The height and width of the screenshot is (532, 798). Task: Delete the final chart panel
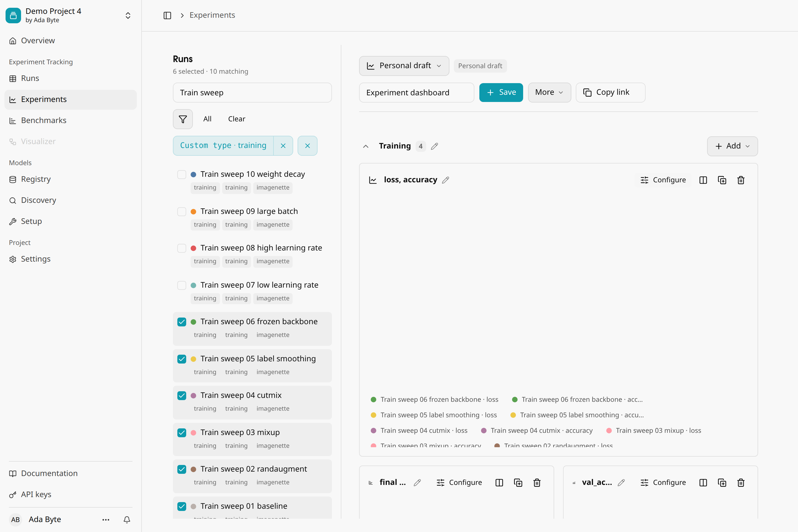coord(537,482)
